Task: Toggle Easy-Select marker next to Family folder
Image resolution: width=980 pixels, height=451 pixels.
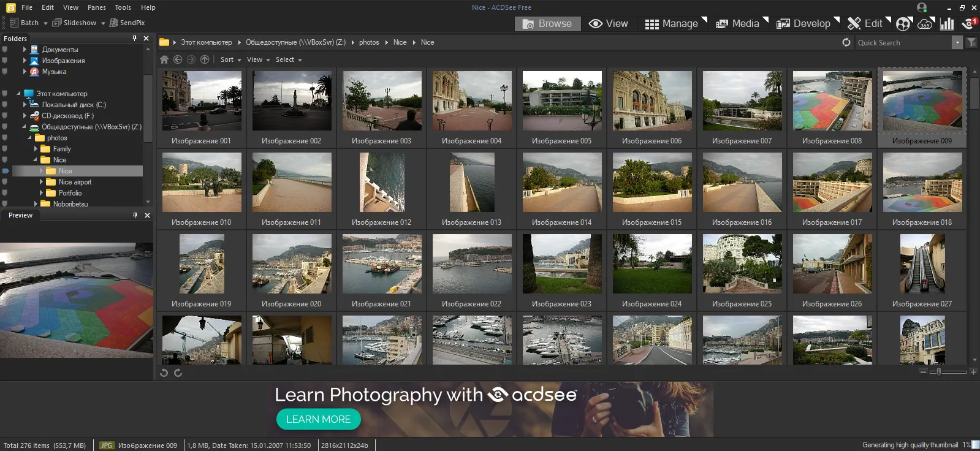Action: click(5, 149)
